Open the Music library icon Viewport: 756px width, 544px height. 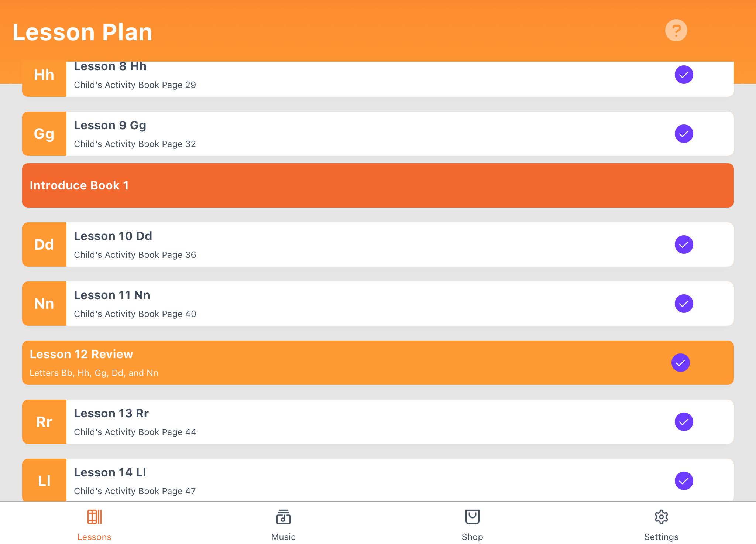coord(283,517)
